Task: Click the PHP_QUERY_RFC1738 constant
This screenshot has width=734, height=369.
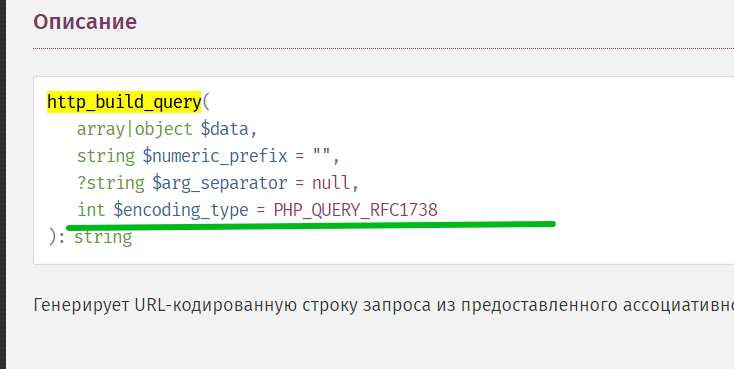Action: (355, 210)
